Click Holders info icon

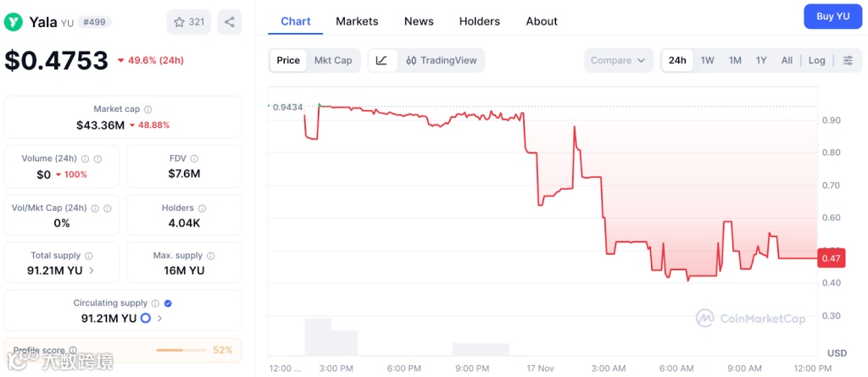pyautogui.click(x=202, y=208)
